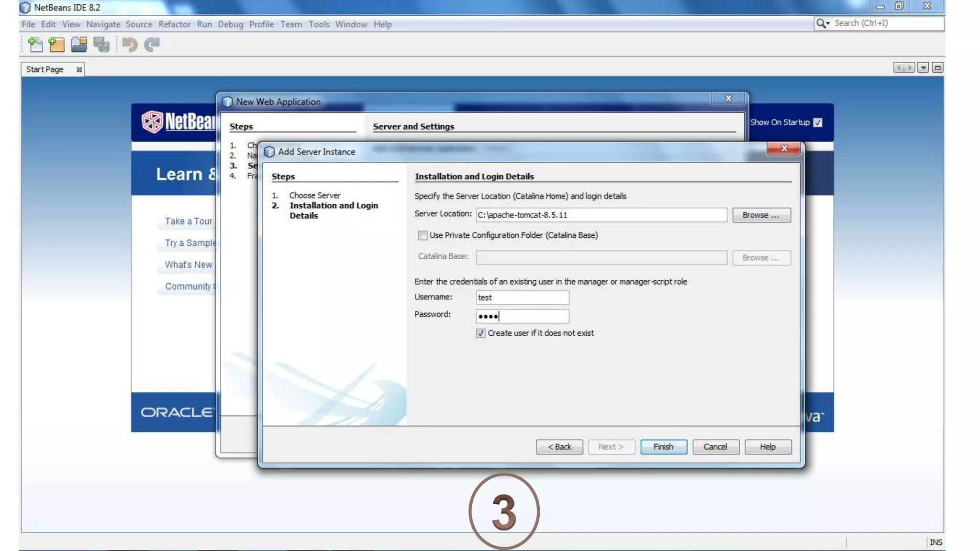The width and height of the screenshot is (980, 551).
Task: Click the maximize editor window icon
Action: (x=937, y=67)
